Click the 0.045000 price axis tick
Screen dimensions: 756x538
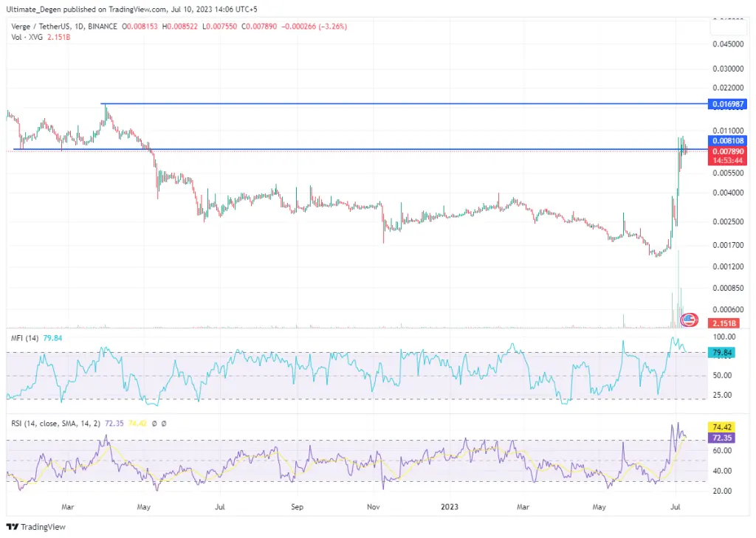728,44
